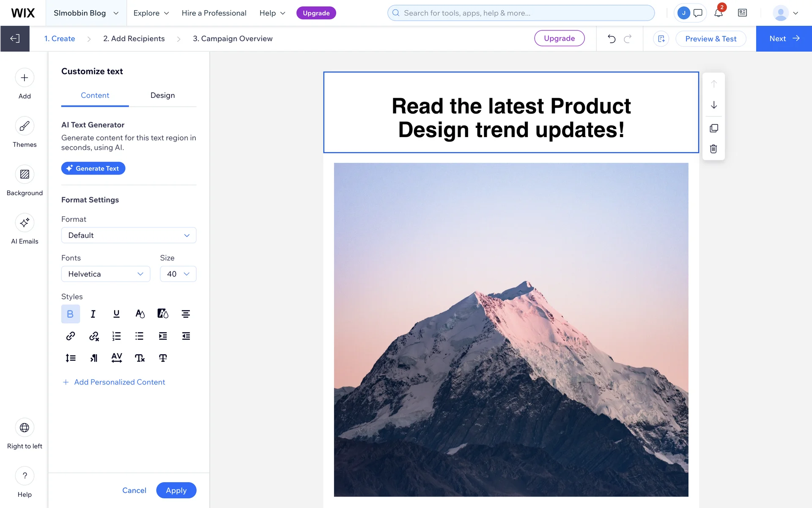Image resolution: width=812 pixels, height=508 pixels.
Task: Click the text color icon
Action: point(140,314)
